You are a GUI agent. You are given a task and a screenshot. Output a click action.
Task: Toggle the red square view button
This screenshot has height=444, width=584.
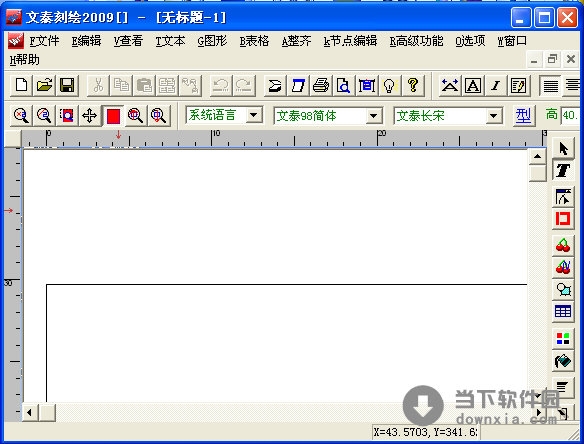[x=113, y=115]
